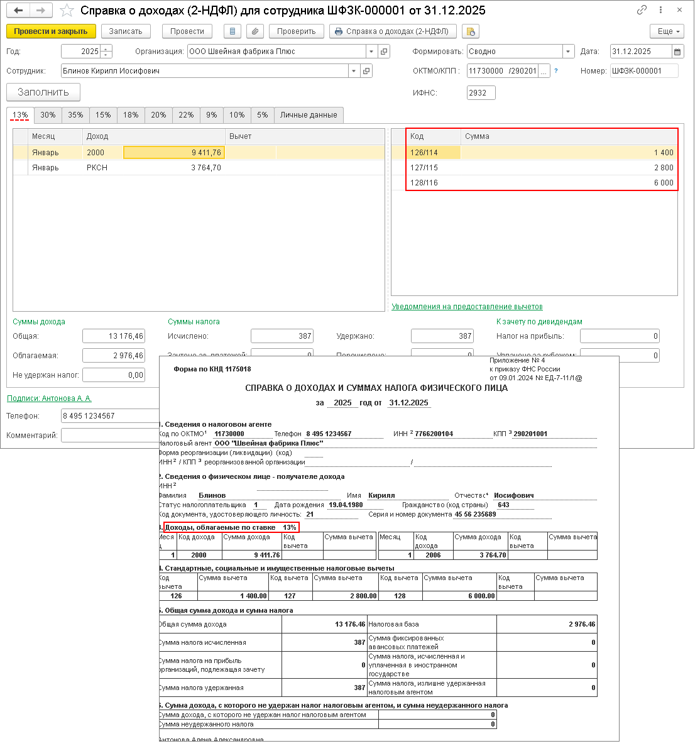700x746 pixels.
Task: Click the Исчислено tax field
Action: [x=282, y=336]
